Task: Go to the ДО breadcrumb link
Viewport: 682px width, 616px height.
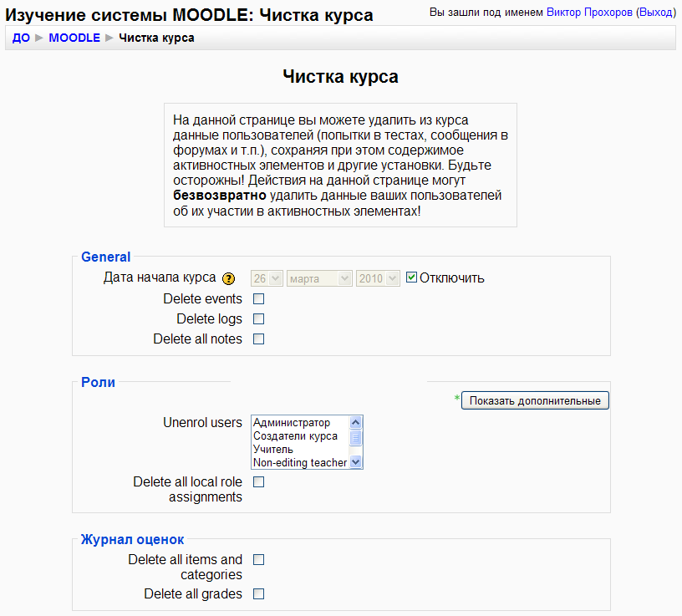Action: (21, 38)
